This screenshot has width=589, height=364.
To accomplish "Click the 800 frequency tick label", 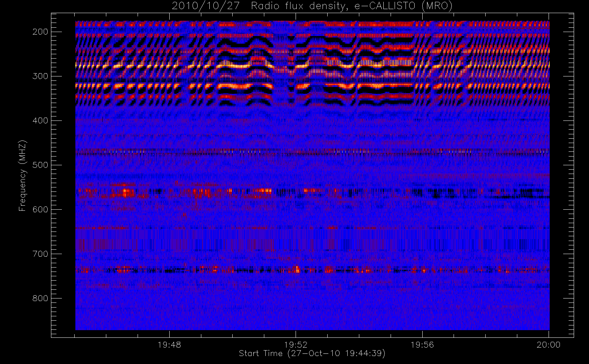I will click(40, 298).
